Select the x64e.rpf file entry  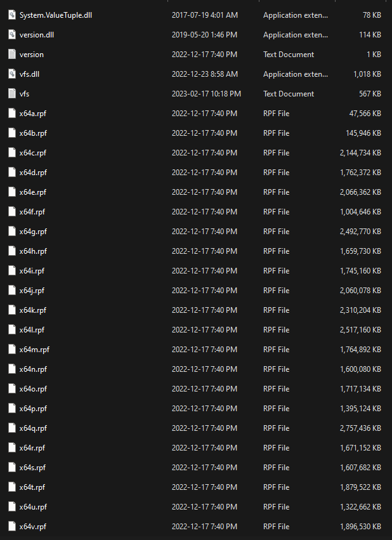click(x=33, y=192)
